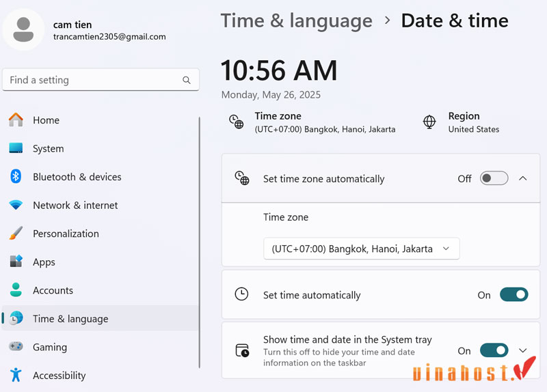Click the Region globe icon
This screenshot has height=392, width=547.
429,122
